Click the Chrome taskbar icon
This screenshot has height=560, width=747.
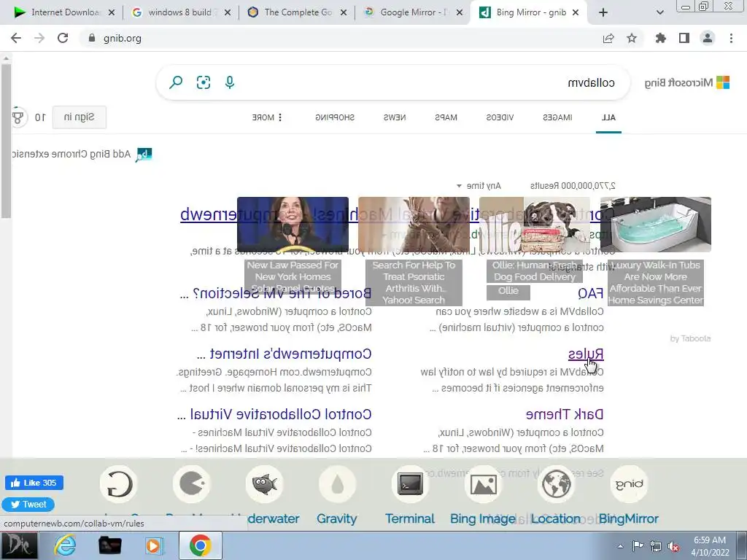point(200,545)
